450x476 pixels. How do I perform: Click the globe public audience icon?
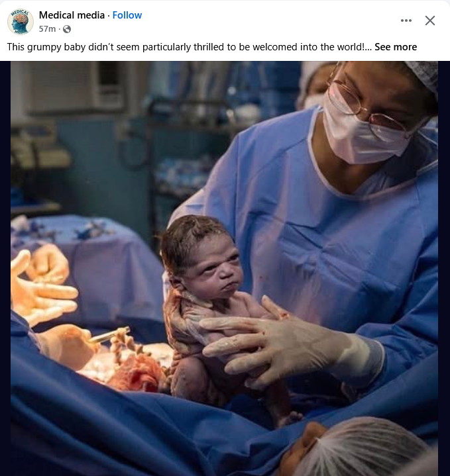67,29
